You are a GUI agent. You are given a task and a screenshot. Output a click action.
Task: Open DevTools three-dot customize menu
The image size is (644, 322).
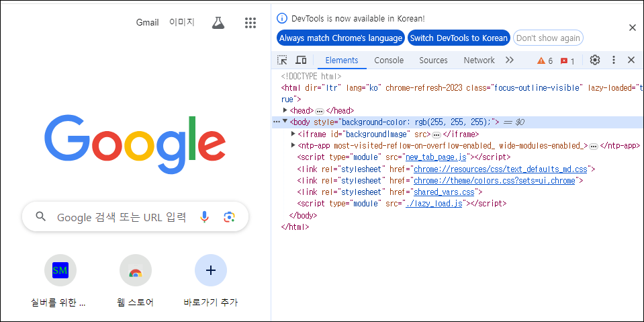click(614, 60)
